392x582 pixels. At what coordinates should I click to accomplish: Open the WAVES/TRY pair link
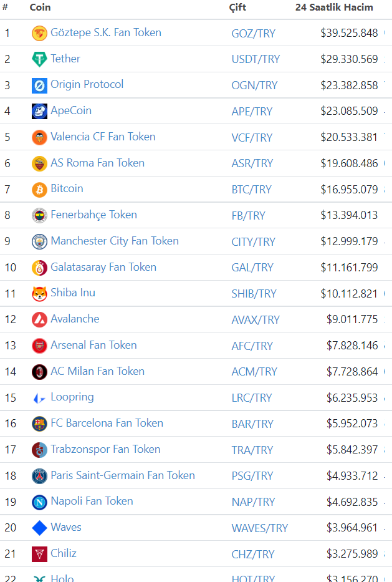259,528
